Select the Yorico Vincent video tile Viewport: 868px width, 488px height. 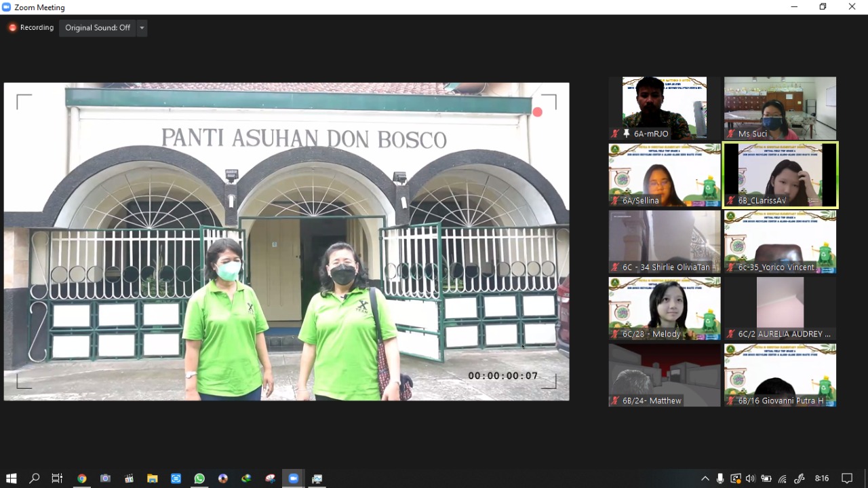pos(780,242)
